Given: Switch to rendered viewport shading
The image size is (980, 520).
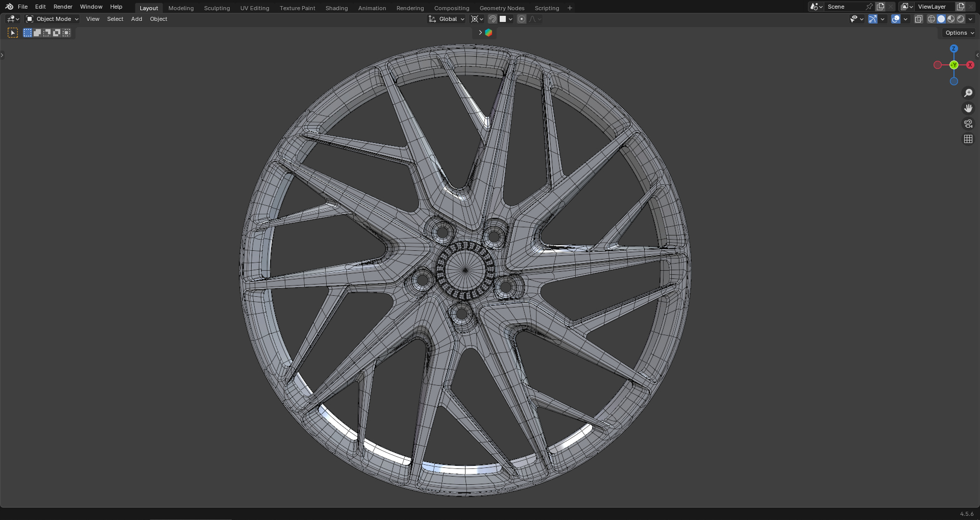Looking at the screenshot, I should point(961,19).
